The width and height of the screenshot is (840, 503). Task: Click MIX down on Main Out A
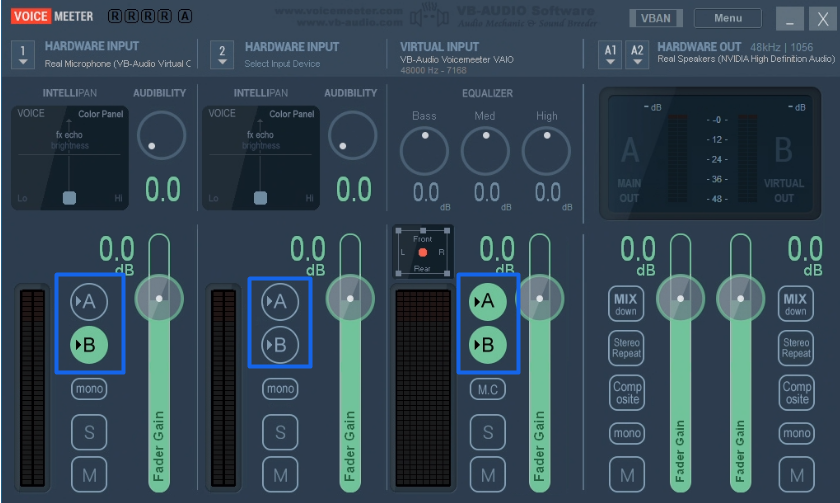[x=626, y=304]
